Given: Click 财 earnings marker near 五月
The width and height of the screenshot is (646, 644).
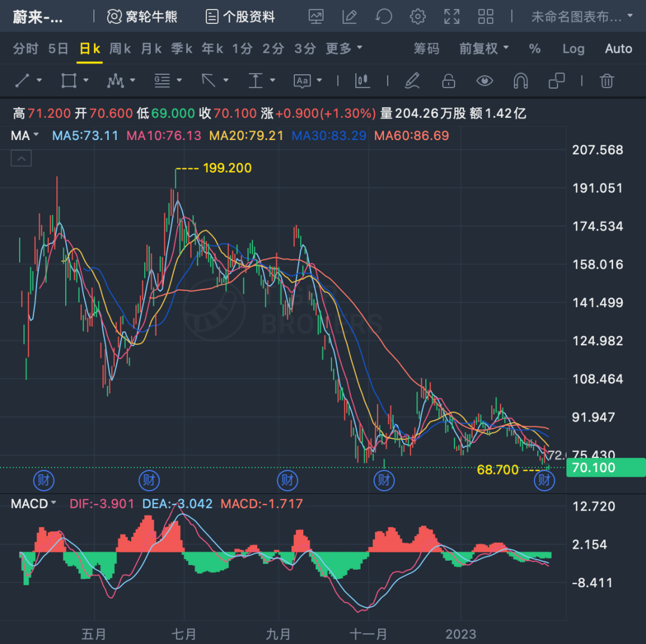Looking at the screenshot, I should pyautogui.click(x=44, y=481).
